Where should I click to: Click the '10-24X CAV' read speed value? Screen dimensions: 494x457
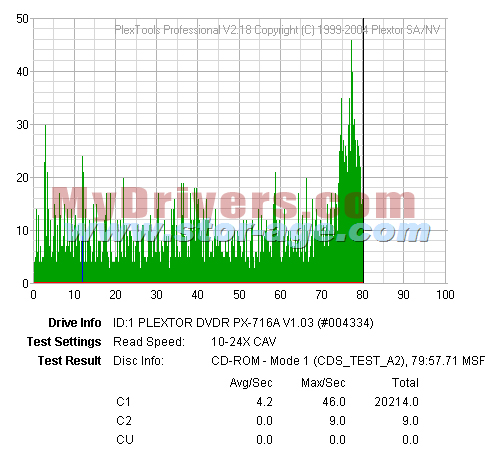pos(244,342)
